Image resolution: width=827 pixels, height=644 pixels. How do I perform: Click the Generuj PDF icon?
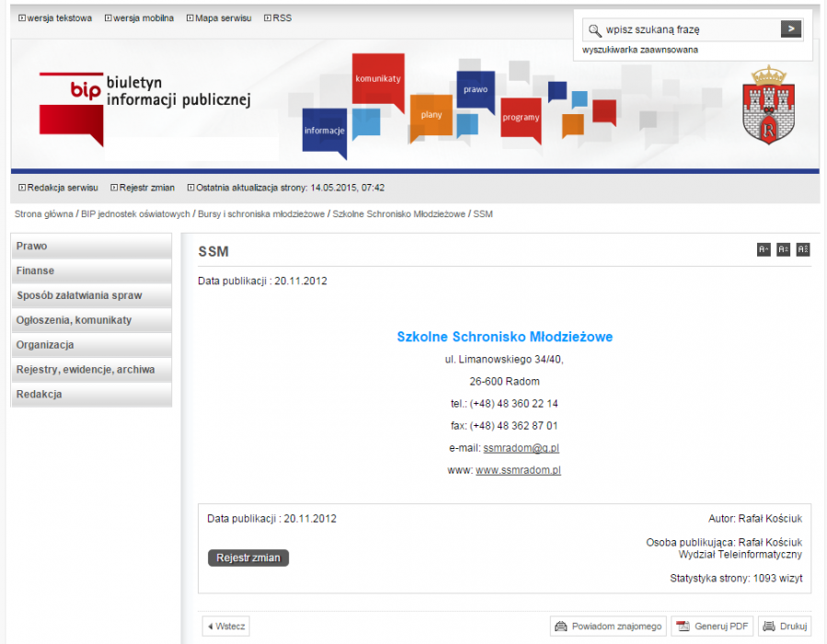pos(683,627)
